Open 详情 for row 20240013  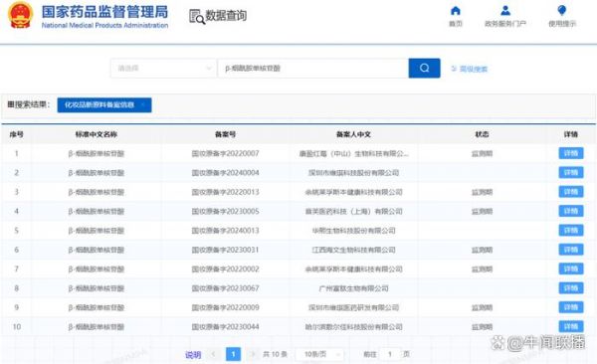pos(571,231)
